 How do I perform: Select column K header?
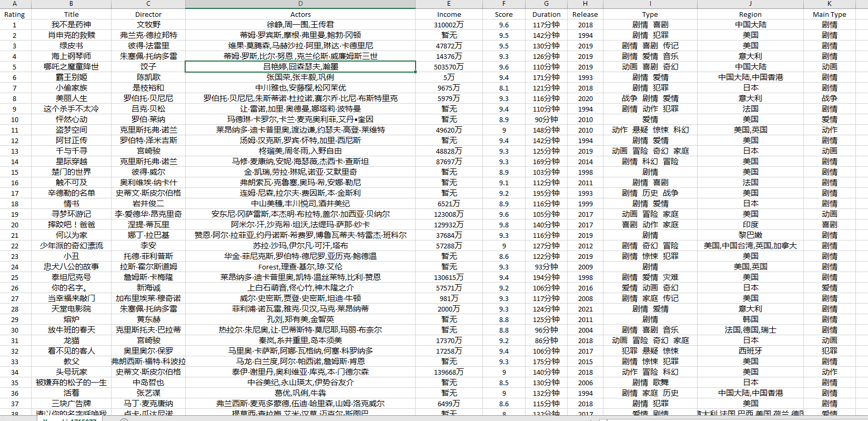(830, 4)
